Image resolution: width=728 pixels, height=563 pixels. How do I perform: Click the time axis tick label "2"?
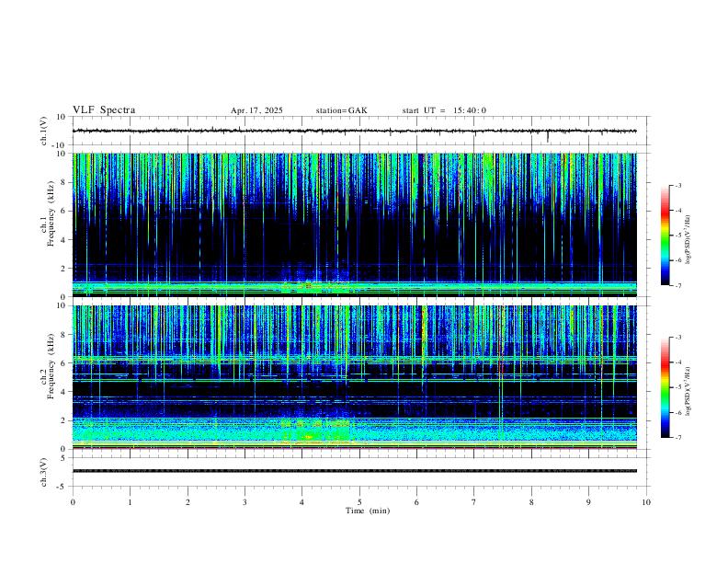188,502
